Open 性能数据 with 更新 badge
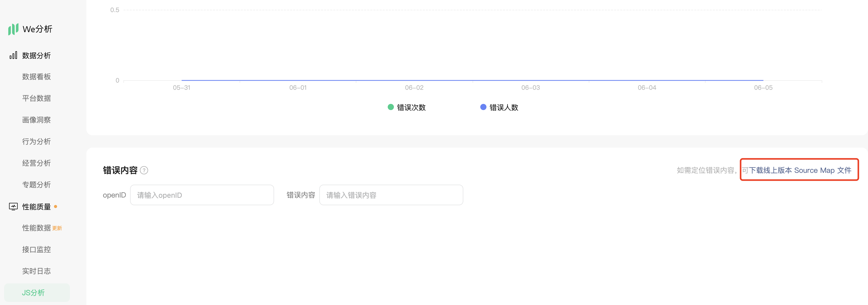 pyautogui.click(x=37, y=228)
